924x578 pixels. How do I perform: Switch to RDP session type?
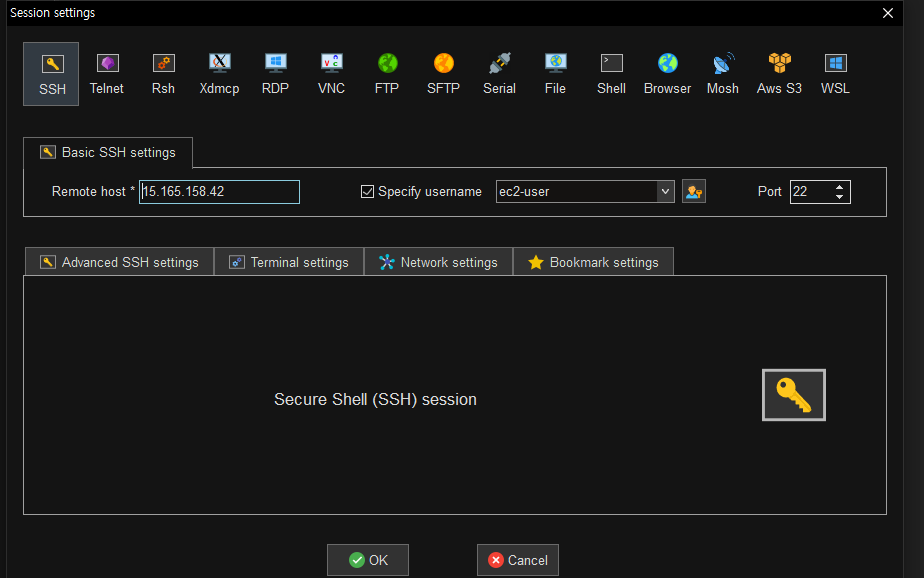click(275, 74)
